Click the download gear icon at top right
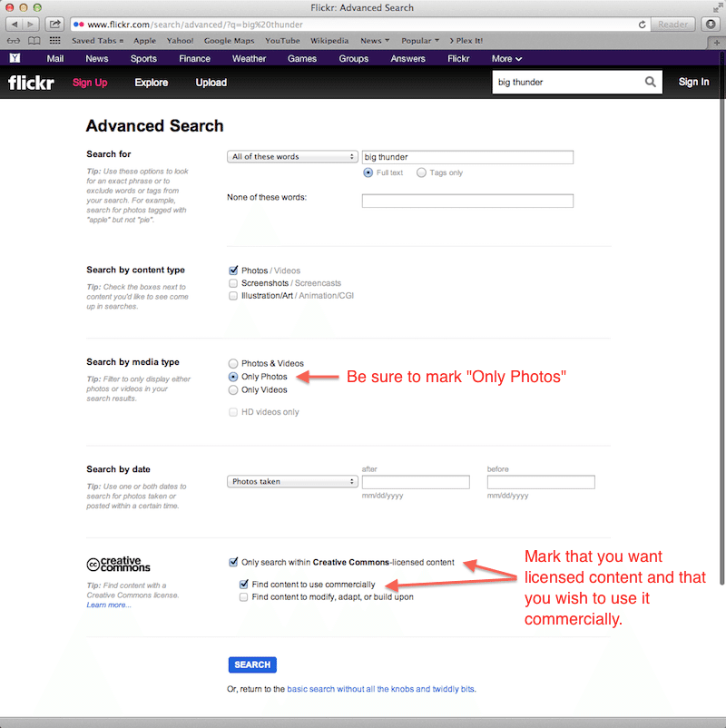 (x=711, y=25)
